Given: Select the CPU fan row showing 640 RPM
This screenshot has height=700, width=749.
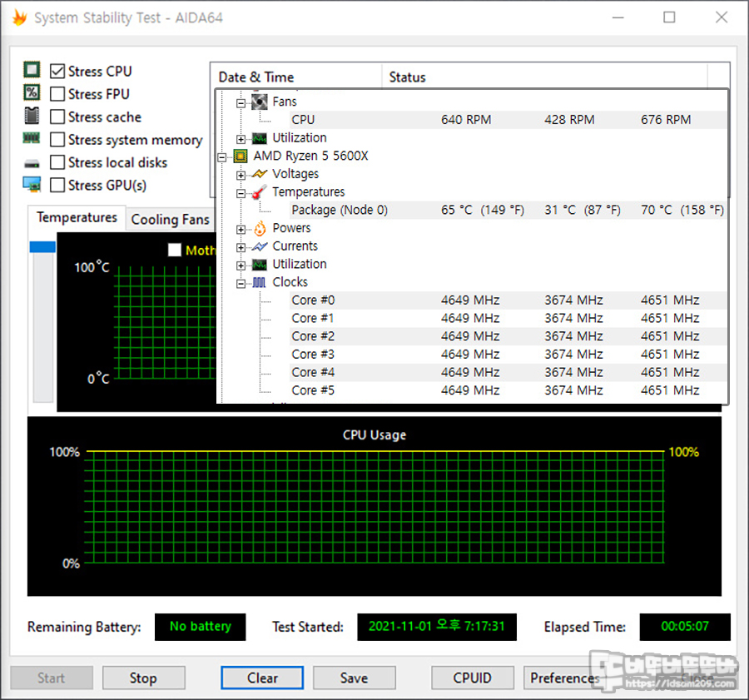Looking at the screenshot, I should point(508,120).
